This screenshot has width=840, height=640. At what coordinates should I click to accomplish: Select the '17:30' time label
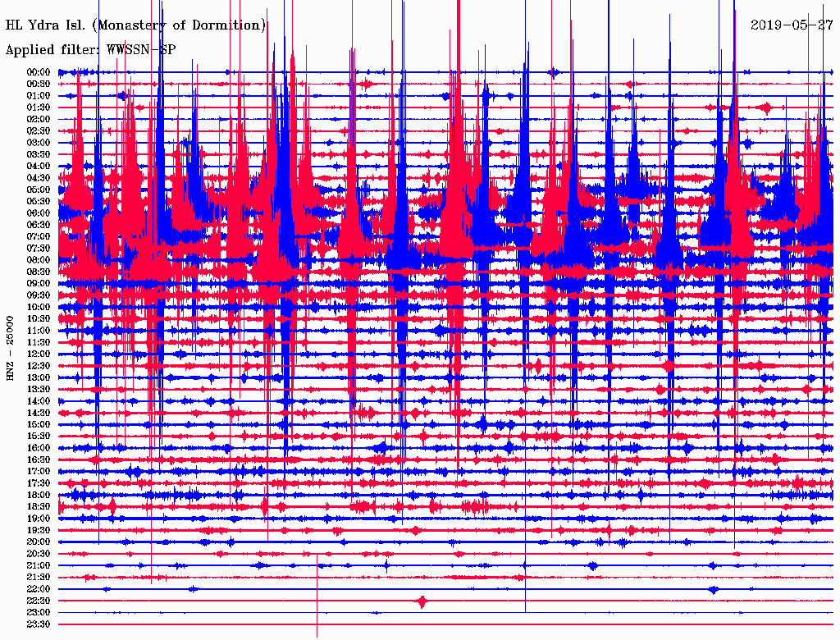[x=39, y=483]
